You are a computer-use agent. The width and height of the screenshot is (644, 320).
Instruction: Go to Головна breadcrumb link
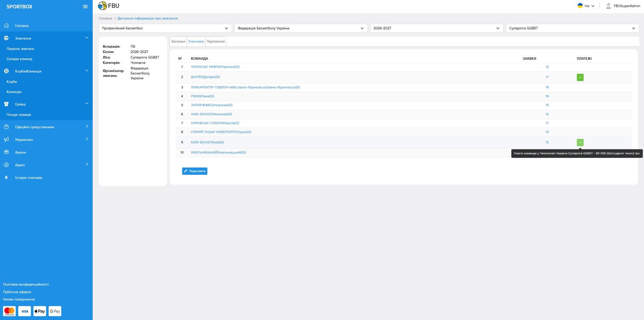105,19
